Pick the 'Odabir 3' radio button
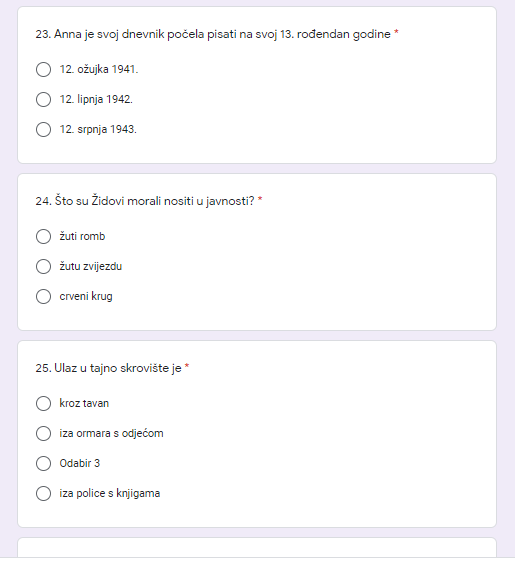The height and width of the screenshot is (561, 515). (x=43, y=464)
